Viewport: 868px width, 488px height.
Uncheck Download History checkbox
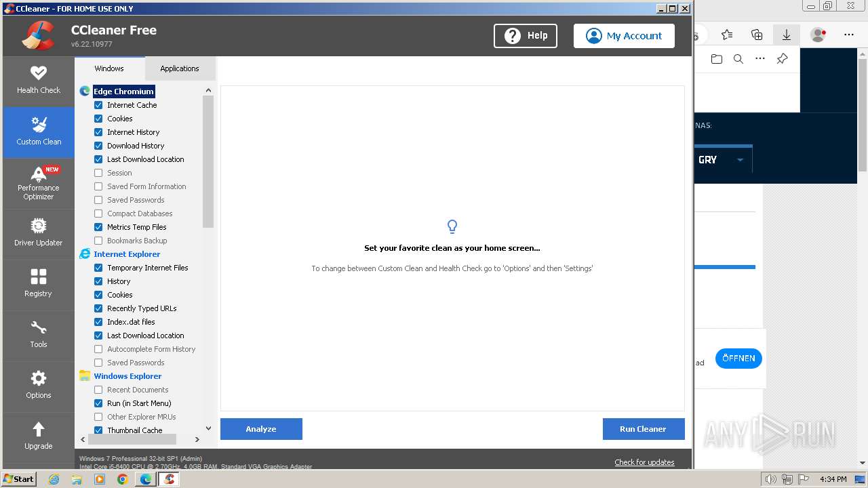point(98,146)
